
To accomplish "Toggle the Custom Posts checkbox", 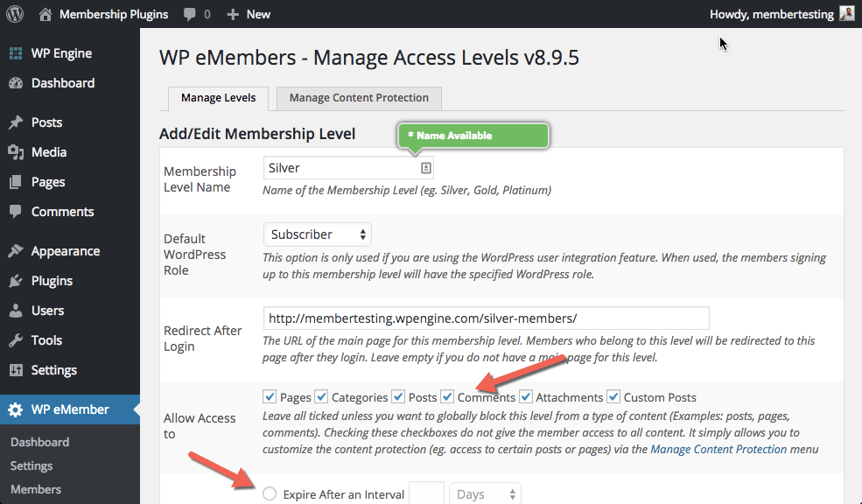I will click(x=613, y=396).
